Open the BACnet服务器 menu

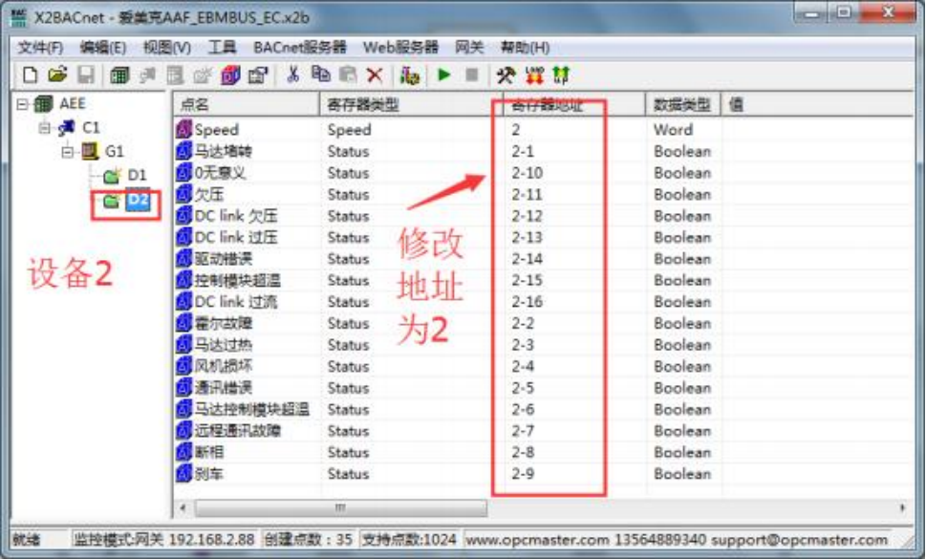click(299, 47)
